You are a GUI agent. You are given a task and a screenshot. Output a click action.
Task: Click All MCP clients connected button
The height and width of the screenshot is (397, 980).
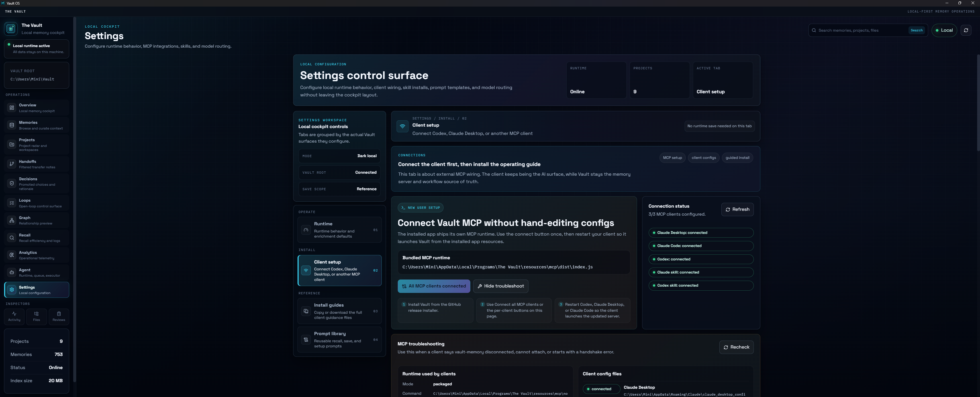coord(434,286)
